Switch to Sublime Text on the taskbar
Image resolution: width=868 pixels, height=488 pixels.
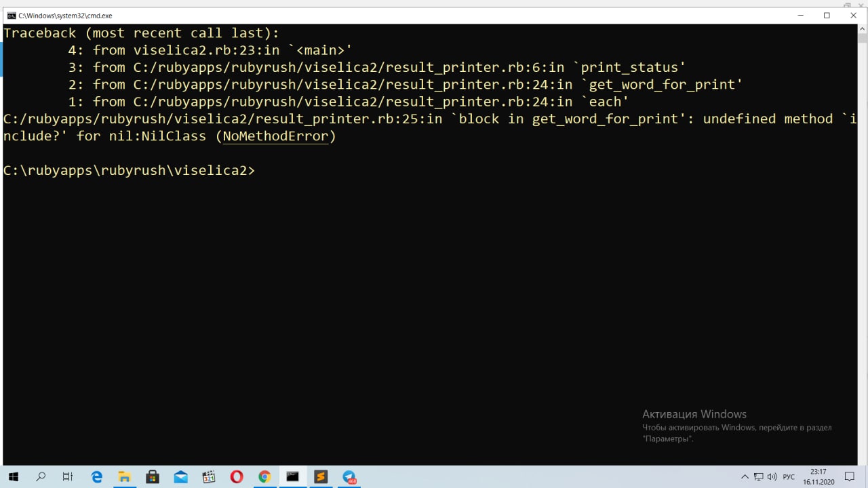click(x=321, y=476)
